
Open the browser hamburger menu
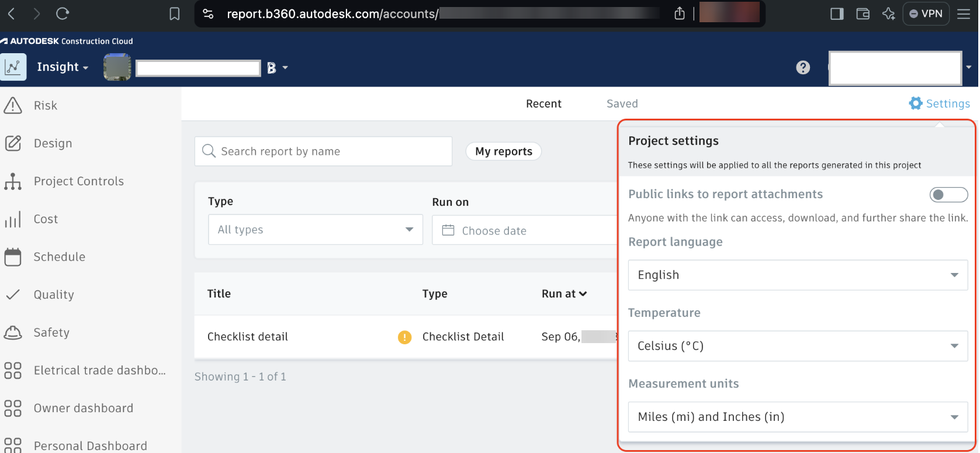pyautogui.click(x=964, y=13)
